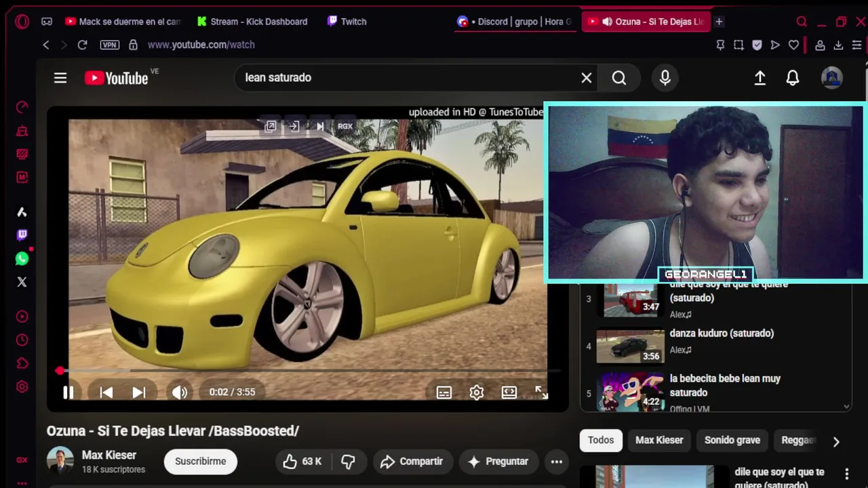Open GX Control in sidebar
868x488 pixels.
22,107
